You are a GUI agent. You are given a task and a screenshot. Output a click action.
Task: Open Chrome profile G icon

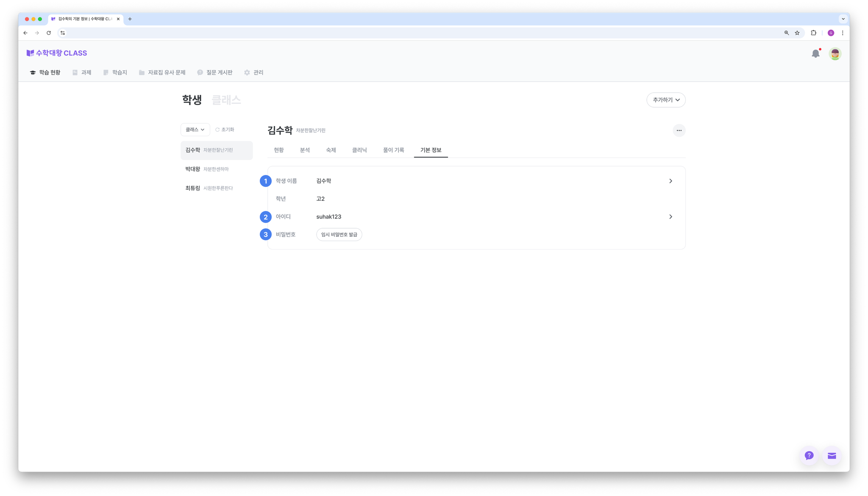click(x=831, y=33)
